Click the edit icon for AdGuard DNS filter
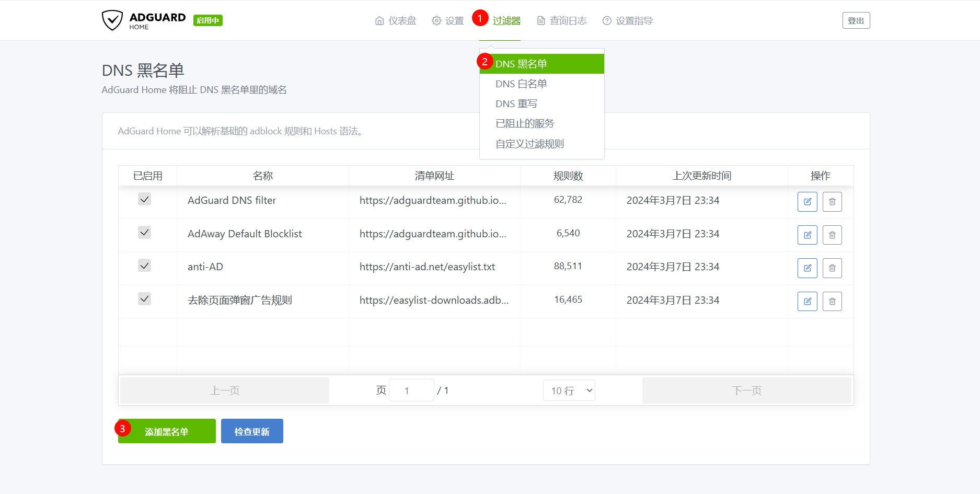Image resolution: width=980 pixels, height=494 pixels. click(x=808, y=202)
